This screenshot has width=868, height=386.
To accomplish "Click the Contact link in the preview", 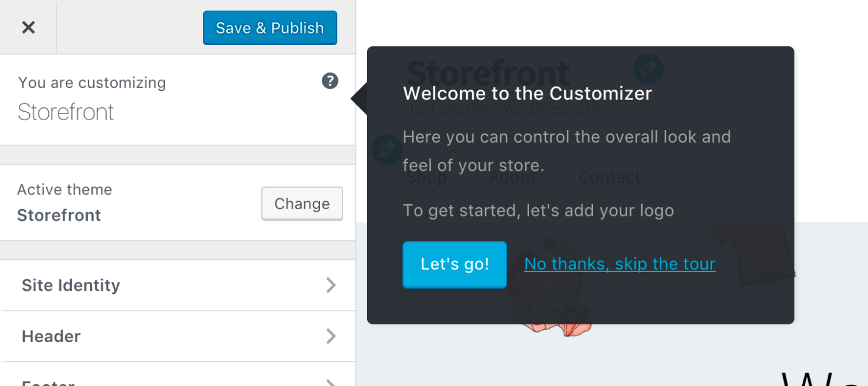I will [610, 177].
